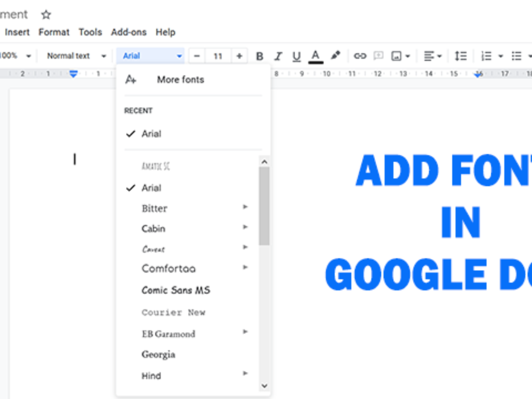532x399 pixels.
Task: Open numbered list style dropdown arrow
Action: 501,56
